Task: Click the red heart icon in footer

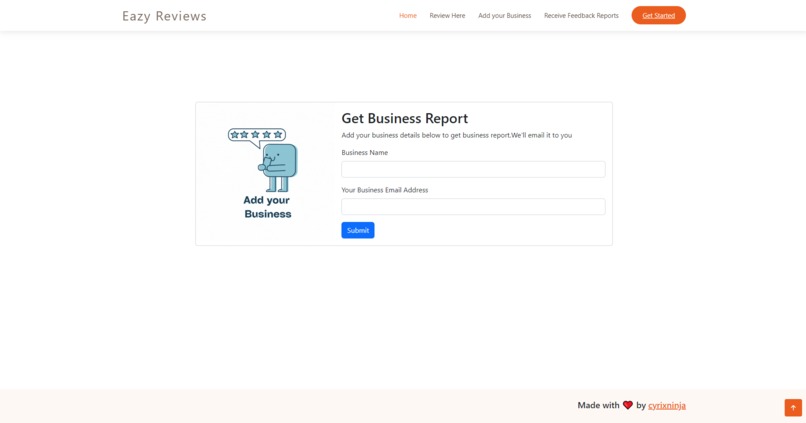Action: [628, 405]
